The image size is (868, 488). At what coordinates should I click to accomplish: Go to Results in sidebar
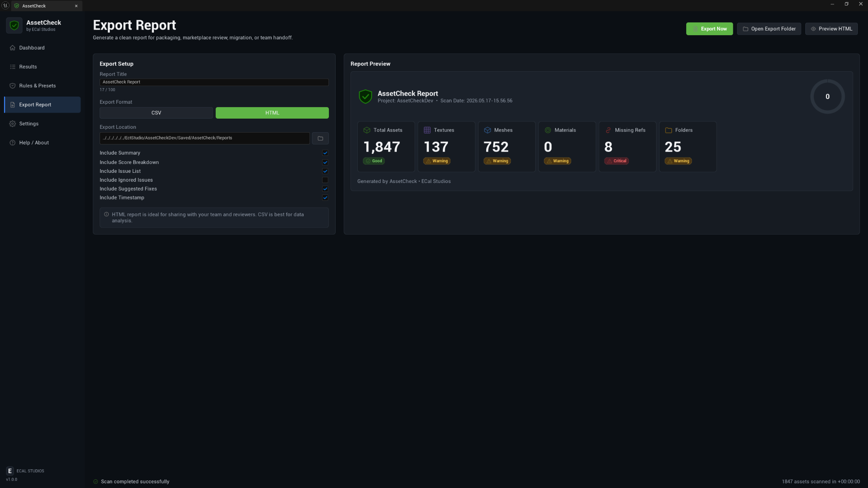42,67
